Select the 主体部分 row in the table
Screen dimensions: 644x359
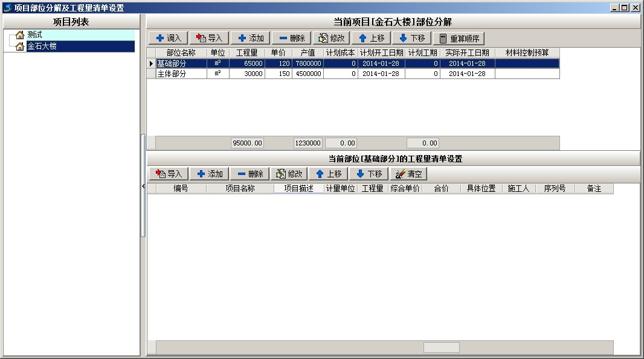[172, 74]
